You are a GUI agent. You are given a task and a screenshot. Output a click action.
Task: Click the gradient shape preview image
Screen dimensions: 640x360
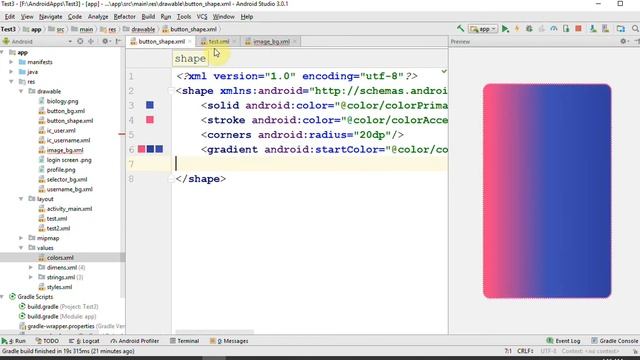tap(547, 191)
